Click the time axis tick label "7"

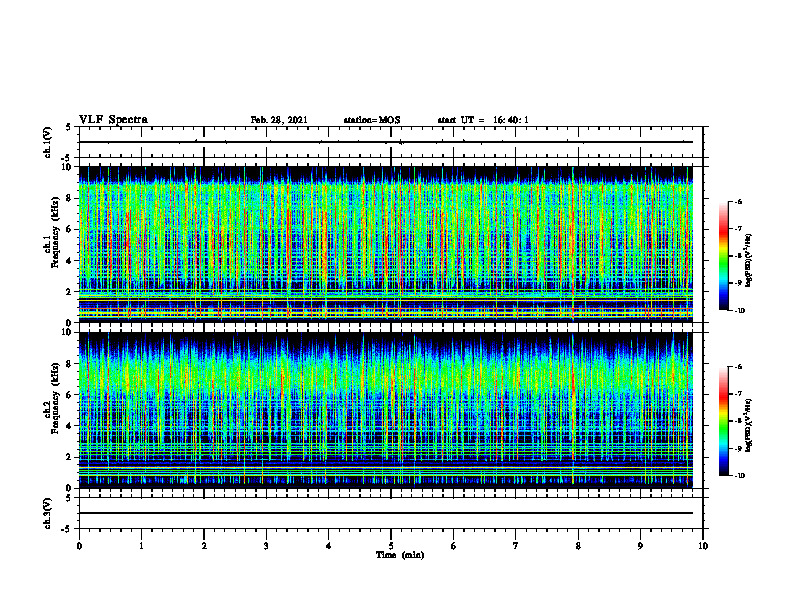[516, 546]
